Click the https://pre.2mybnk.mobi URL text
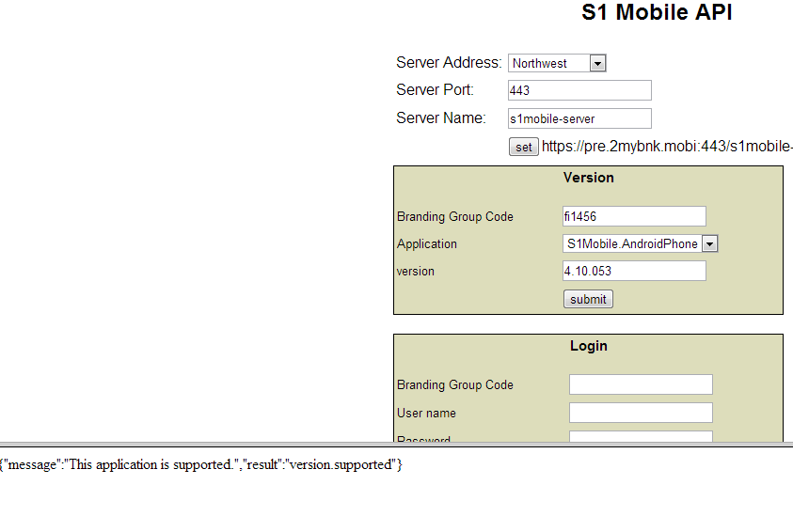The height and width of the screenshot is (532, 793). pyautogui.click(x=667, y=147)
